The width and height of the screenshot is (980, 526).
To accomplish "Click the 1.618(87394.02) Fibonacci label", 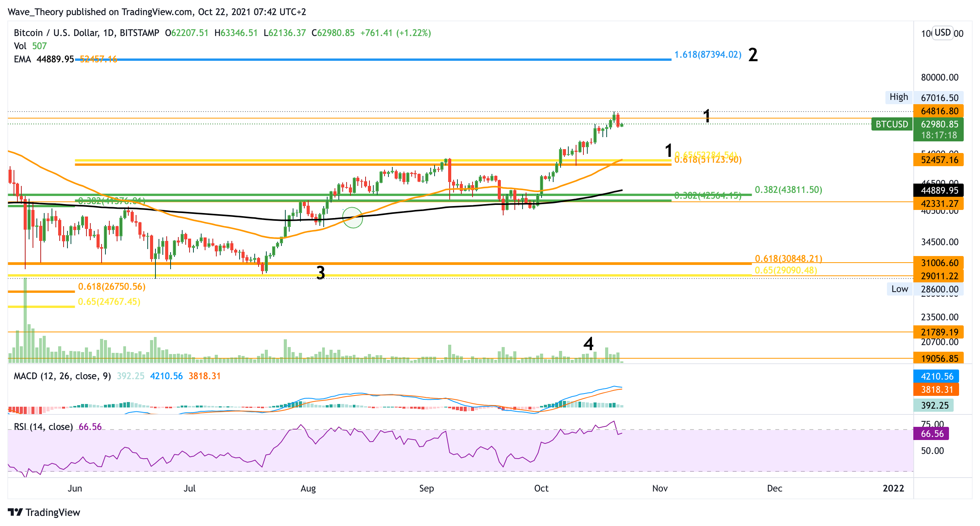I will coord(707,55).
